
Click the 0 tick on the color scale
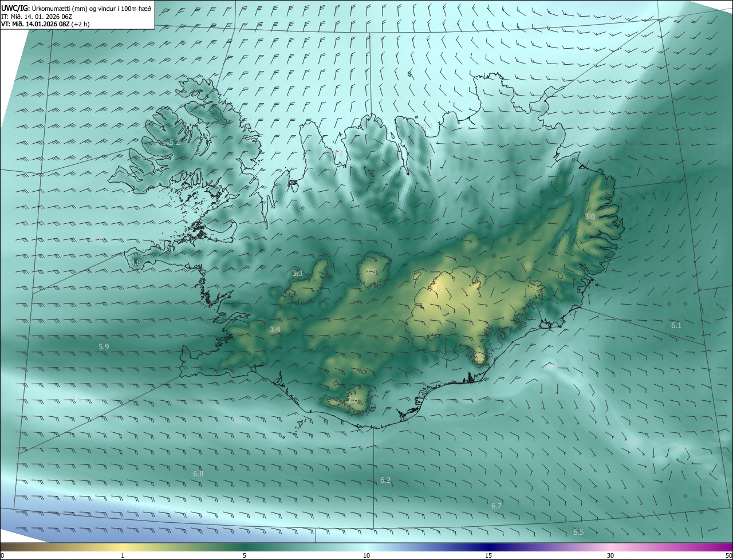tap(2, 555)
